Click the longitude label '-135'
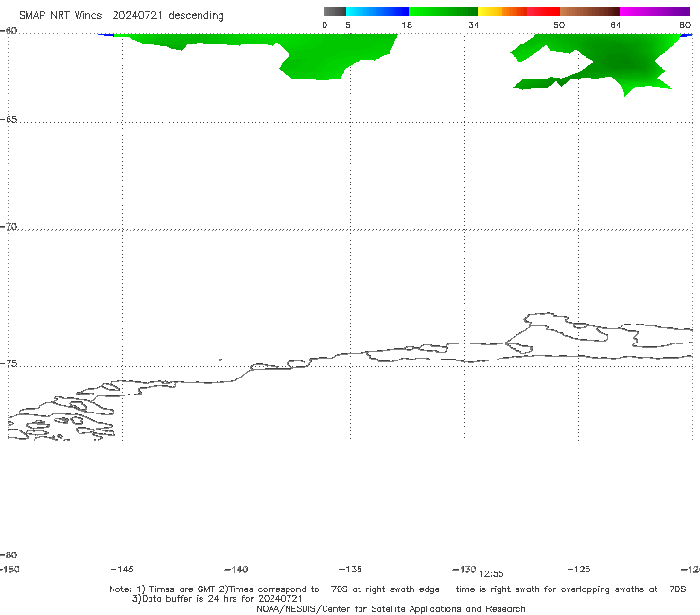Image resolution: width=700 pixels, height=615 pixels. tap(350, 570)
